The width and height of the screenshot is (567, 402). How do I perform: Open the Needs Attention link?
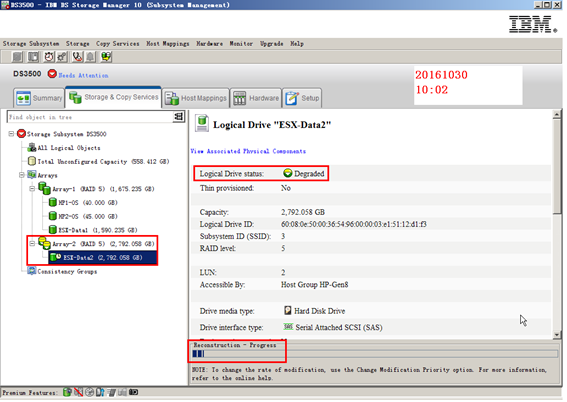(x=84, y=75)
